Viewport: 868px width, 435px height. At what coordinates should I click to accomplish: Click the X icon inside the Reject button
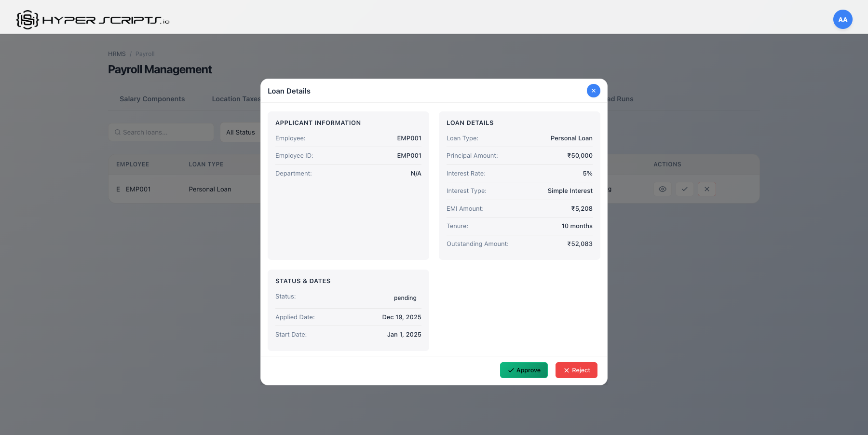click(566, 370)
